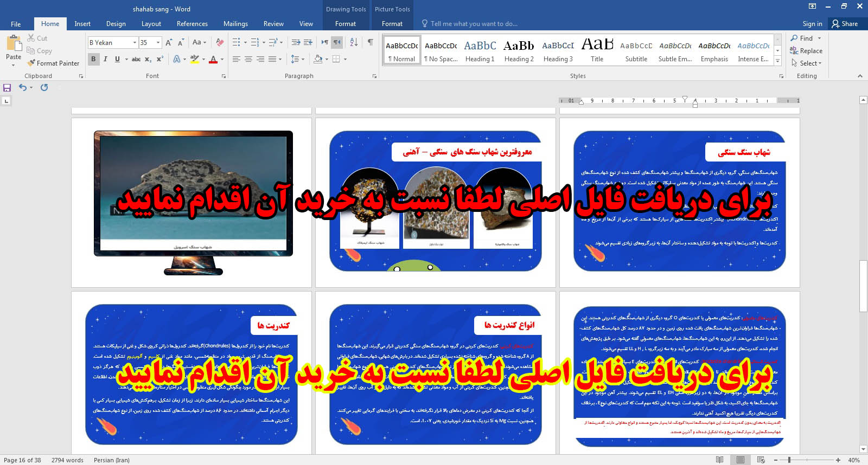Click the Persian (Iran) language indicator
Screen dimensions: 868x465
[112, 460]
